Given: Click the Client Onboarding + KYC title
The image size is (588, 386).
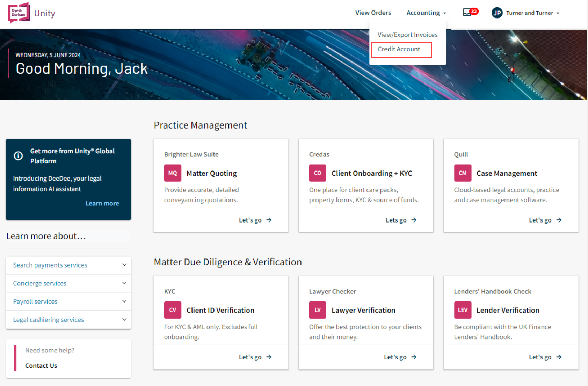Looking at the screenshot, I should click(372, 173).
